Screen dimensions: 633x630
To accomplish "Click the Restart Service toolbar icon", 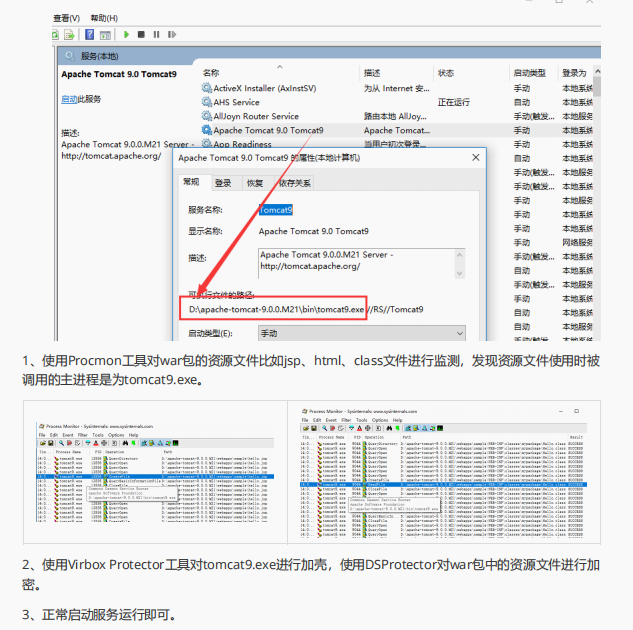I will pyautogui.click(x=172, y=35).
